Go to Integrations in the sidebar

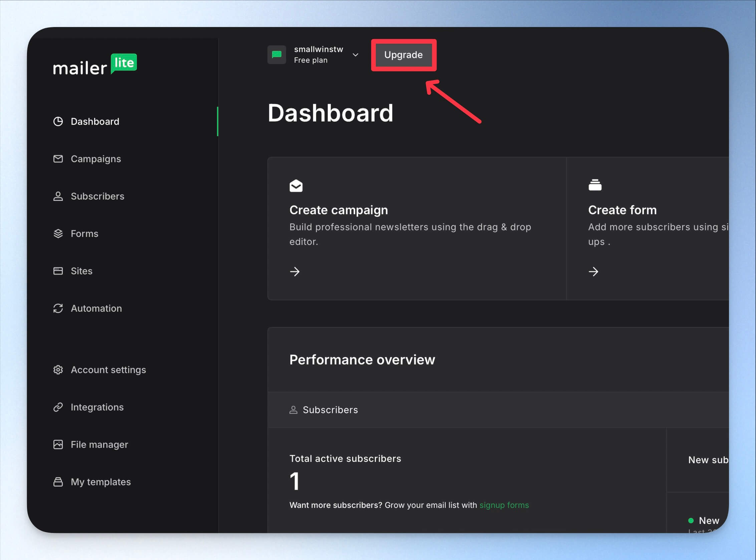tap(97, 407)
